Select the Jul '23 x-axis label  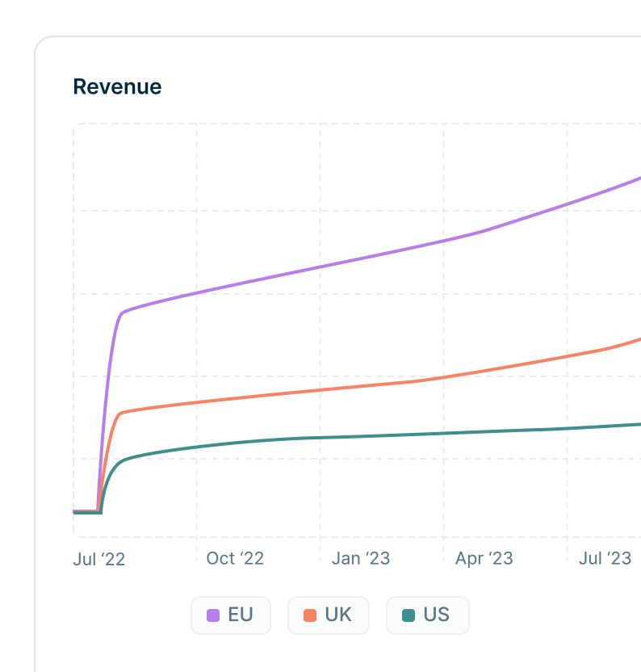coord(605,559)
